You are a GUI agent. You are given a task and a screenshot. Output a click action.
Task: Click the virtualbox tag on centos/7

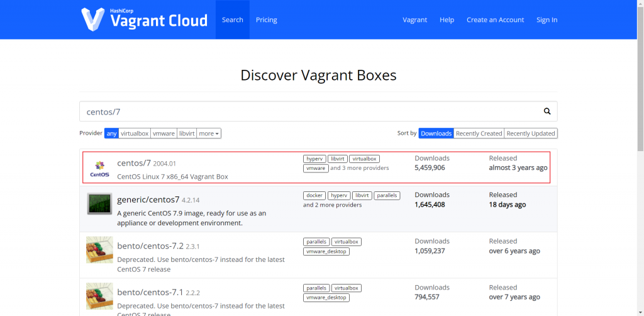tap(364, 159)
